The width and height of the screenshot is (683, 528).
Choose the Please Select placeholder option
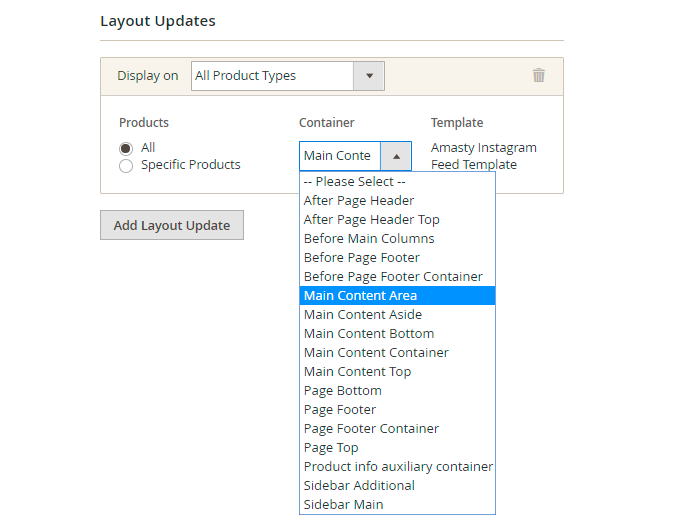[x=355, y=182]
